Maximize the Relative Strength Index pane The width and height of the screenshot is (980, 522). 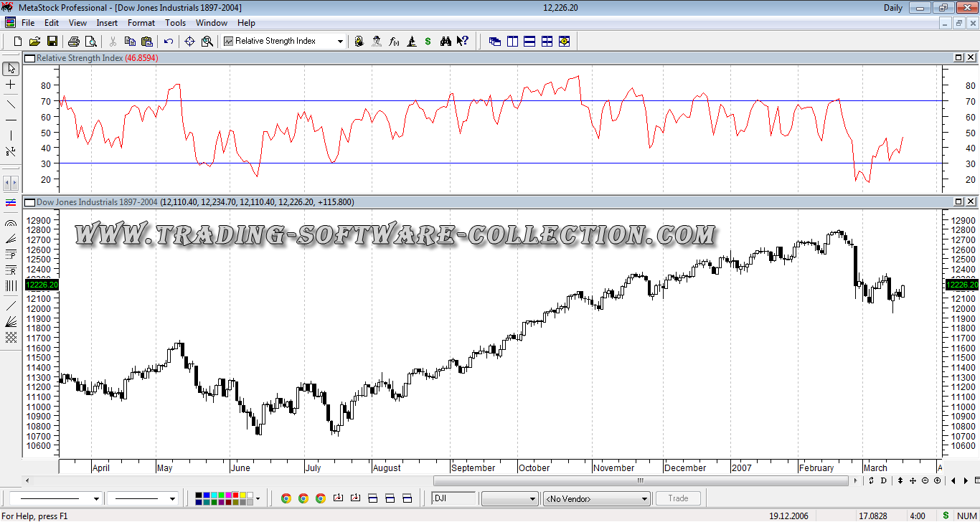tap(958, 57)
